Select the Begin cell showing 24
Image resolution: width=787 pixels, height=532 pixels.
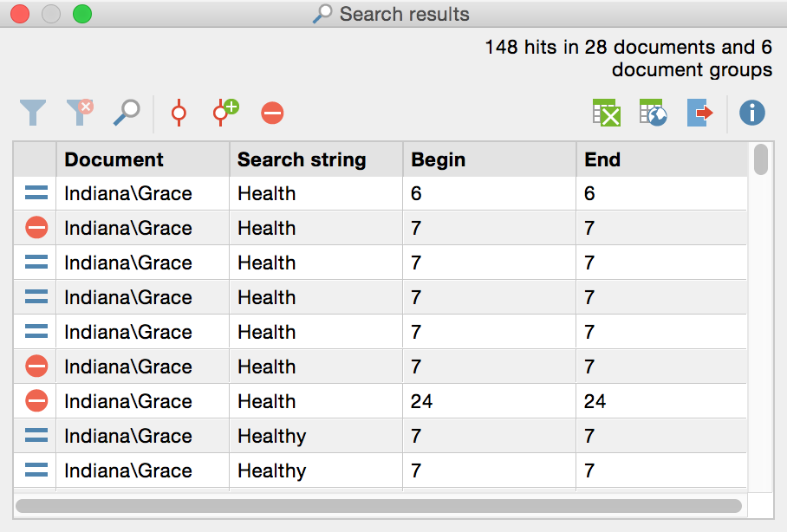tap(490, 401)
